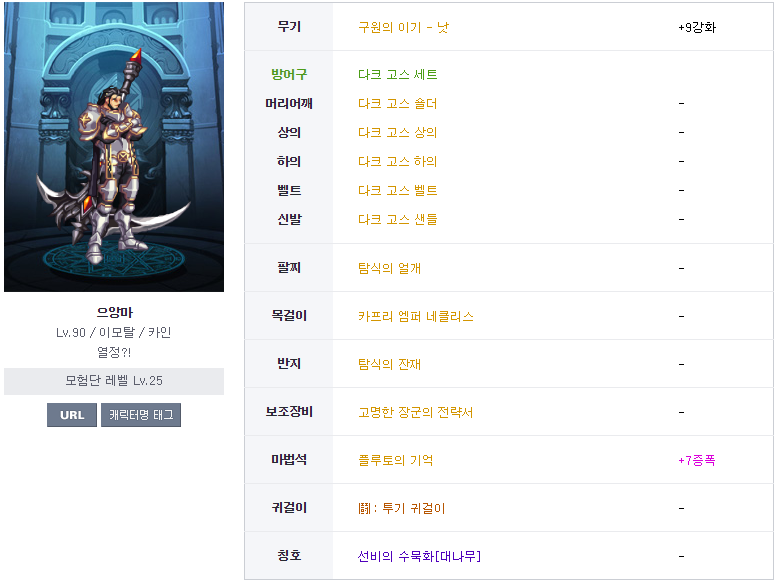Click the 목걸이 slot label
The image size is (778, 582).
point(289,316)
